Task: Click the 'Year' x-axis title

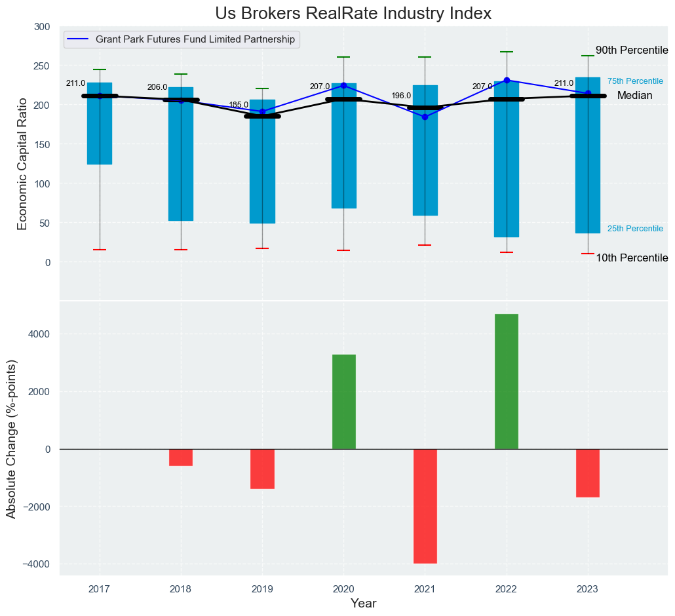Action: [363, 603]
